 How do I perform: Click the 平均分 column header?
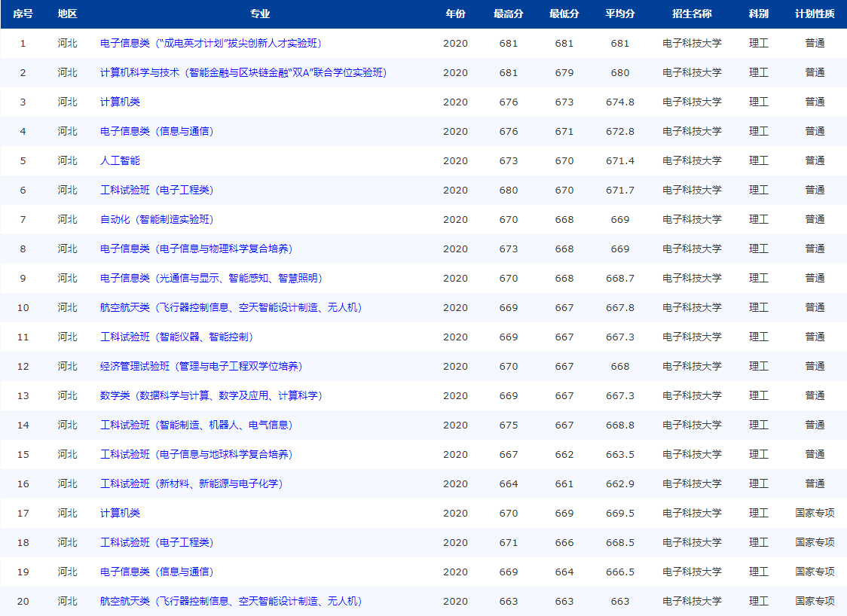(x=620, y=14)
